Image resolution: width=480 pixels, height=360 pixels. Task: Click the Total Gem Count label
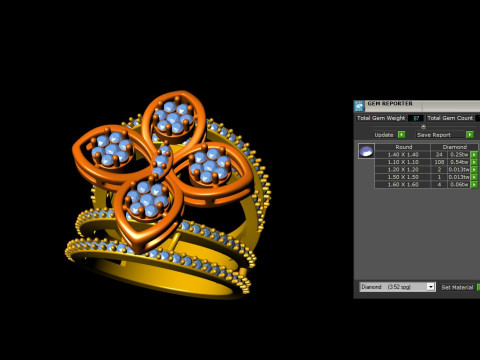(x=450, y=118)
